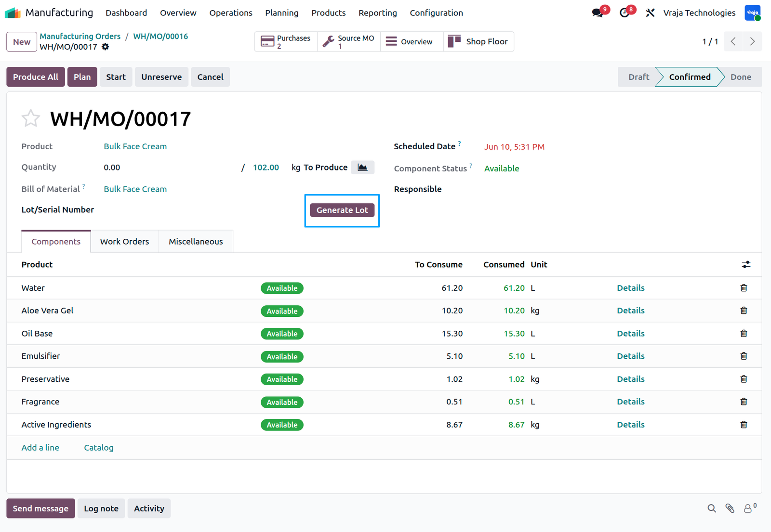Click the Generate Lot button

point(342,210)
